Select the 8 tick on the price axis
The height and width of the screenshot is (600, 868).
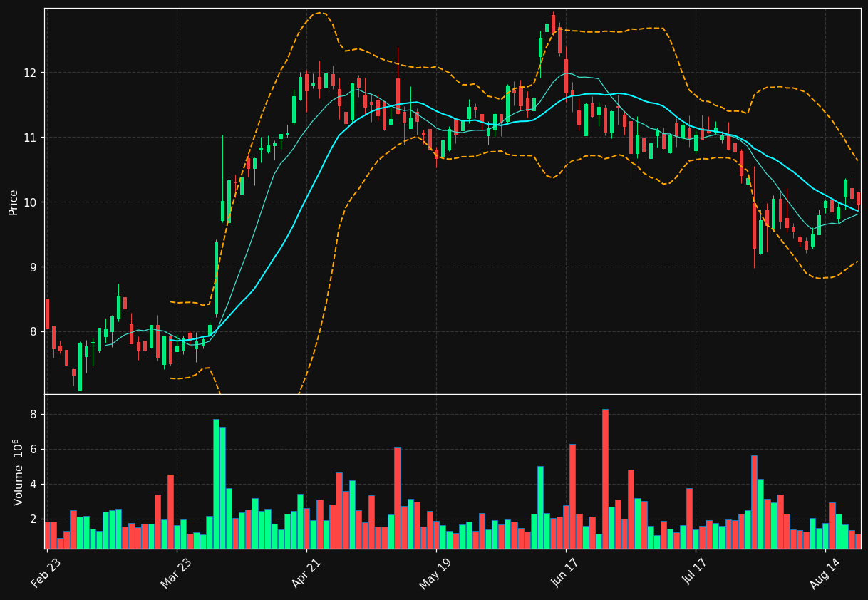pyautogui.click(x=35, y=331)
